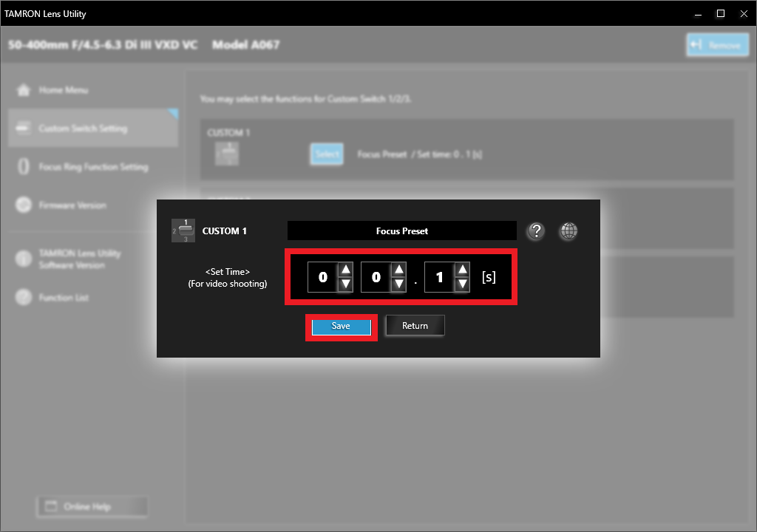Open help via the question mark icon
This screenshot has width=757, height=532.
tap(536, 231)
